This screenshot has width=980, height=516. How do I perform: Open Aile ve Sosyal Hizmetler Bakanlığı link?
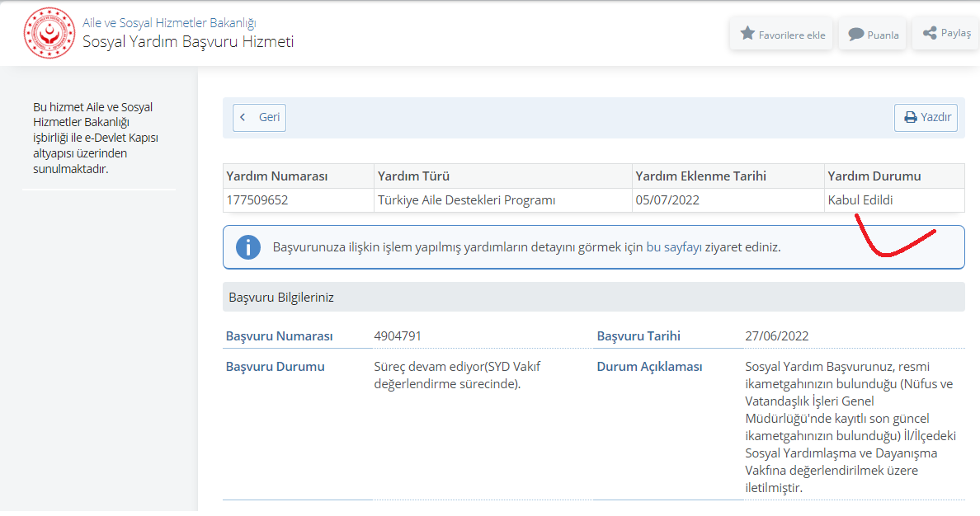point(168,23)
